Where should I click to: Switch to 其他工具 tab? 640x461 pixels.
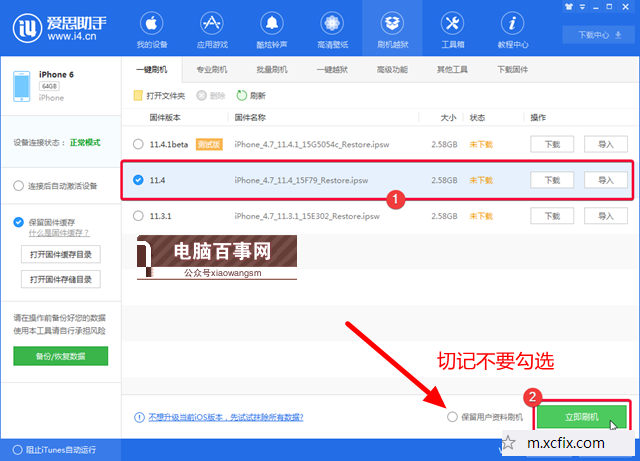pyautogui.click(x=452, y=70)
